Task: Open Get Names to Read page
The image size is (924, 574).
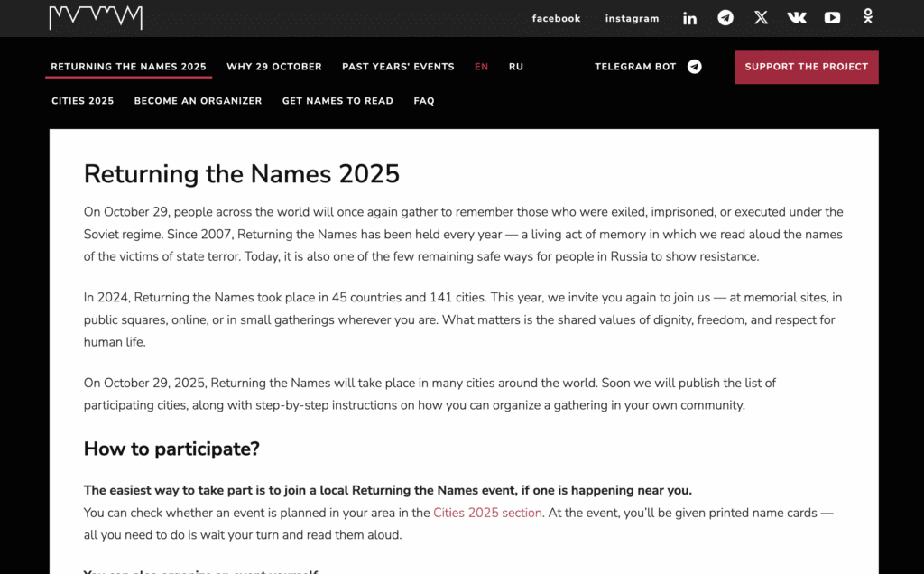Action: coord(337,101)
